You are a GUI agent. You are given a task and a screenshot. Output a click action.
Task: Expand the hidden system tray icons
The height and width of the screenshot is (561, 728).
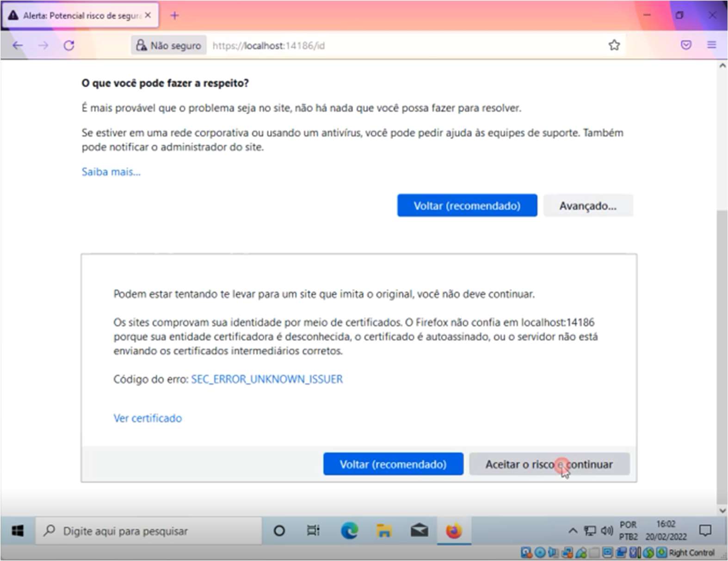tap(573, 531)
